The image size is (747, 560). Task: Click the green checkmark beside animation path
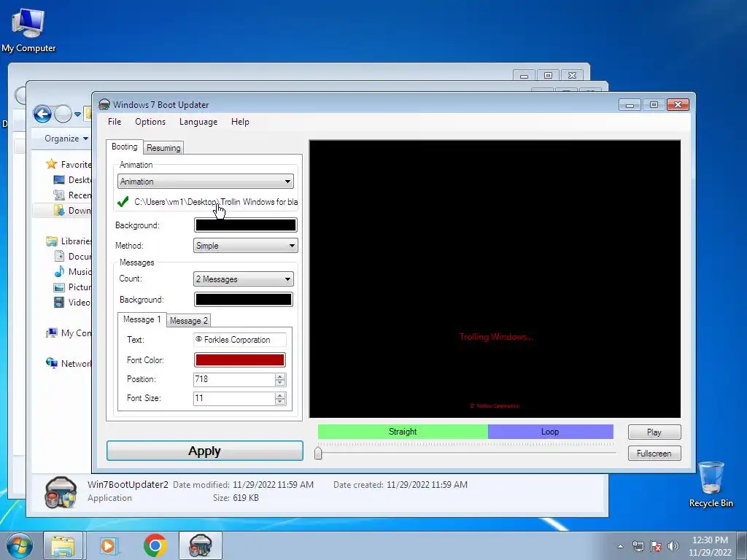coord(123,202)
